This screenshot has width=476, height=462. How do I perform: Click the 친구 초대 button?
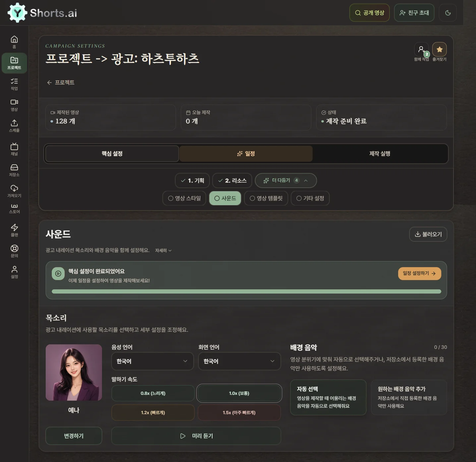click(414, 13)
